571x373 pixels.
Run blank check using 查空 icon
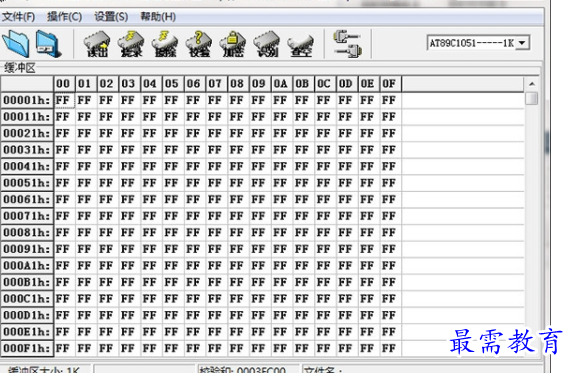tap(301, 46)
